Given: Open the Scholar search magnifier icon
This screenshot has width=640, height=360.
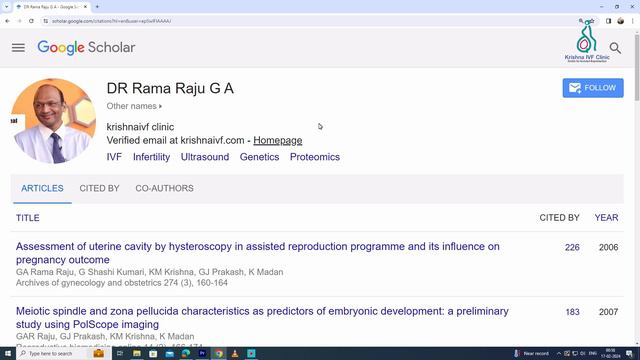Looking at the screenshot, I should coord(615,48).
